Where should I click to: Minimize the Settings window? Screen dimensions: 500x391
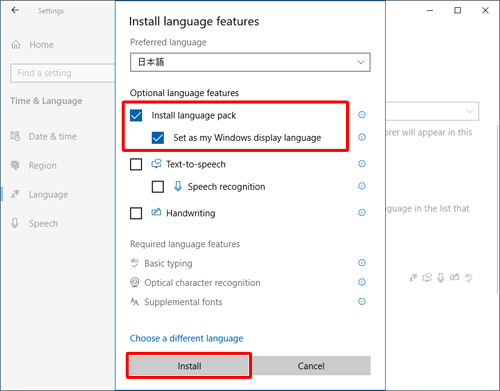click(430, 10)
